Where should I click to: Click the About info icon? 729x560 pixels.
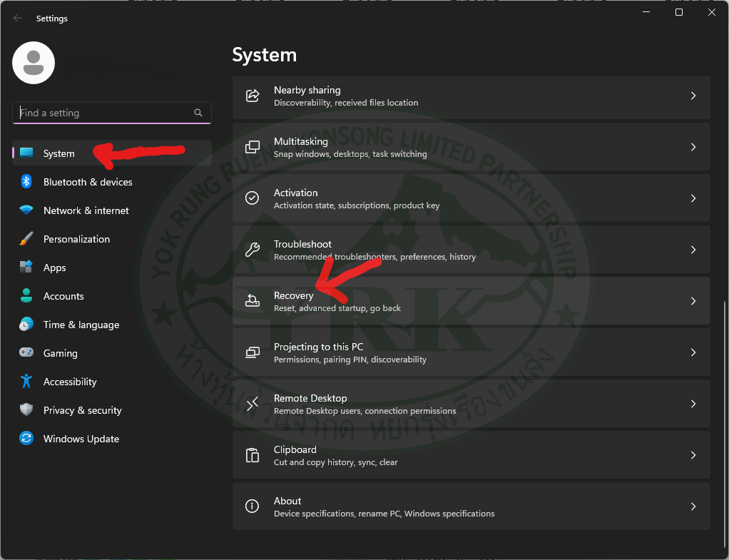pos(253,506)
